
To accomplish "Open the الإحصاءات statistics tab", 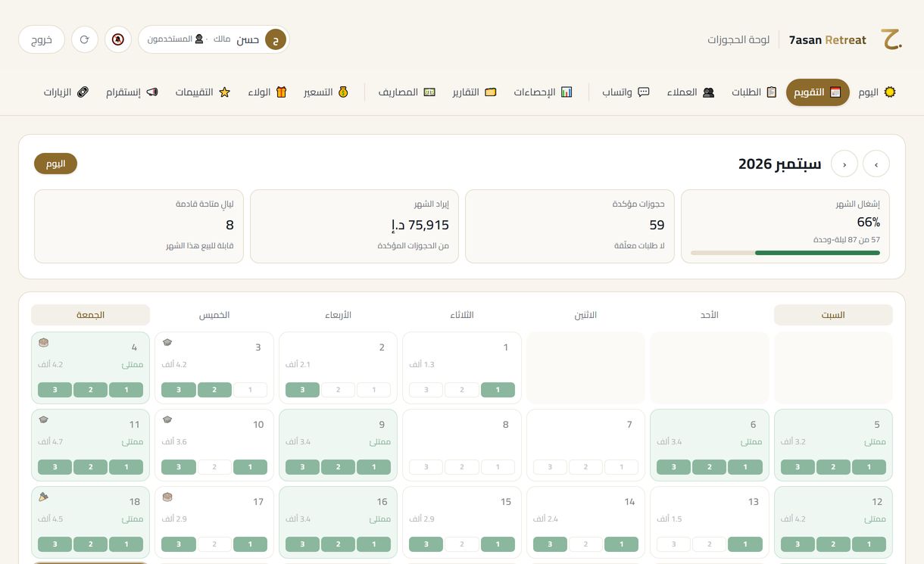I will [543, 92].
